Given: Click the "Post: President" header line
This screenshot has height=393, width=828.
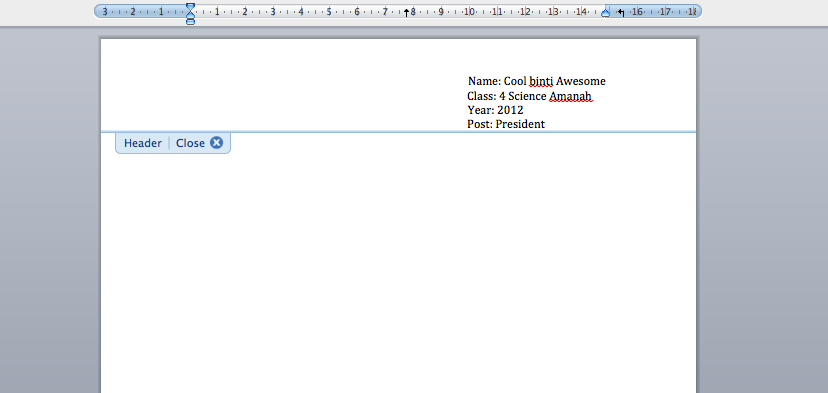Looking at the screenshot, I should click(506, 125).
